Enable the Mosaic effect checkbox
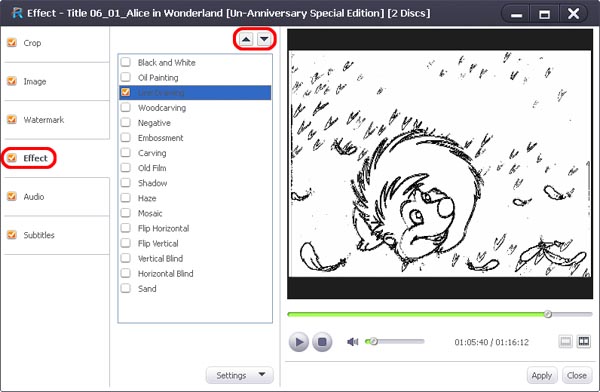 click(126, 213)
